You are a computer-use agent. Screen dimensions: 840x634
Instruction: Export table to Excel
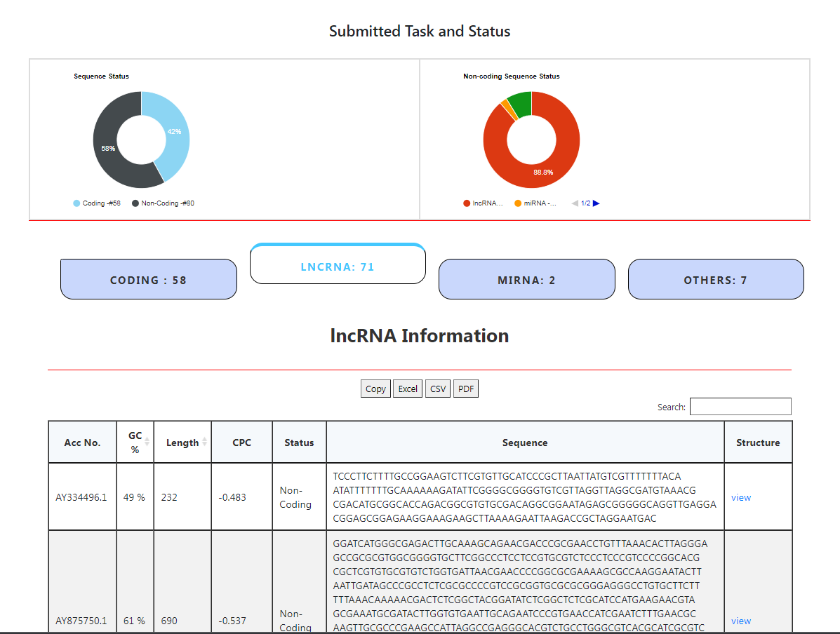tap(408, 389)
